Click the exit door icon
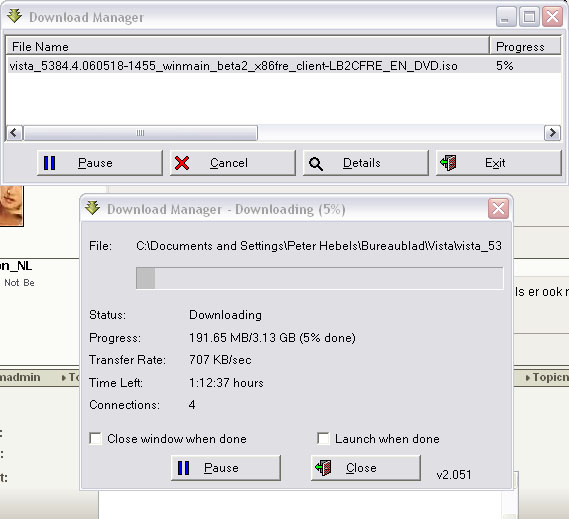Screen dimensions: 569x519 point(448,163)
